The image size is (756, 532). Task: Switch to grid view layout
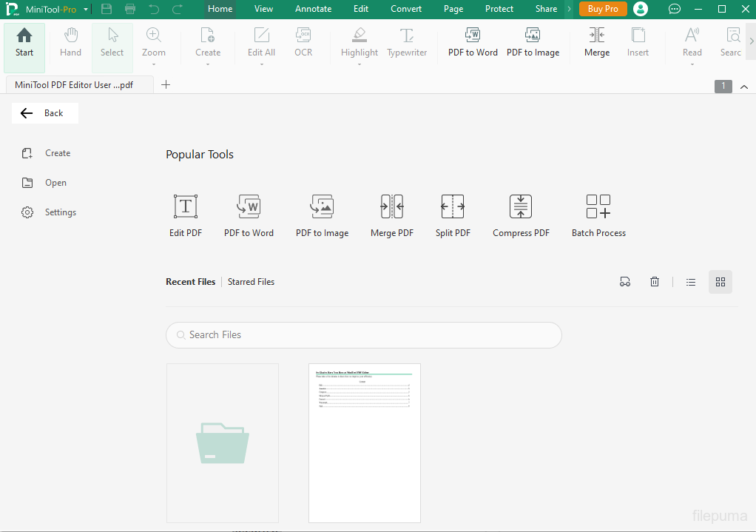pyautogui.click(x=720, y=282)
